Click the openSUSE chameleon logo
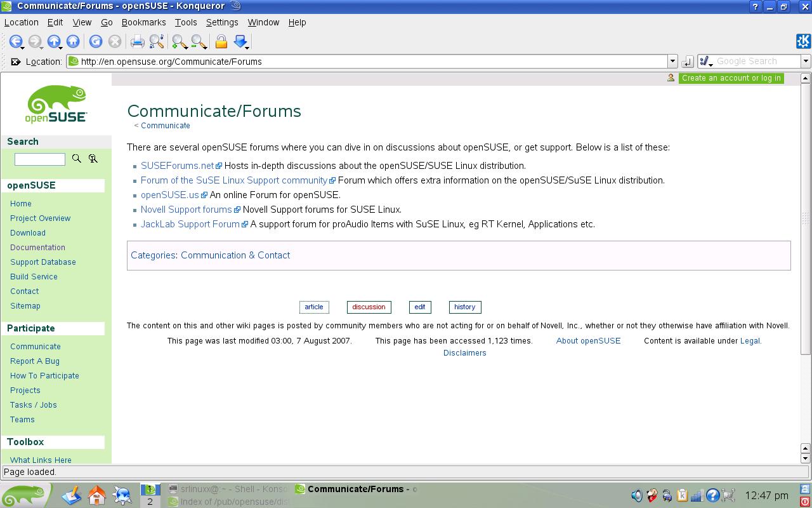 [56, 104]
